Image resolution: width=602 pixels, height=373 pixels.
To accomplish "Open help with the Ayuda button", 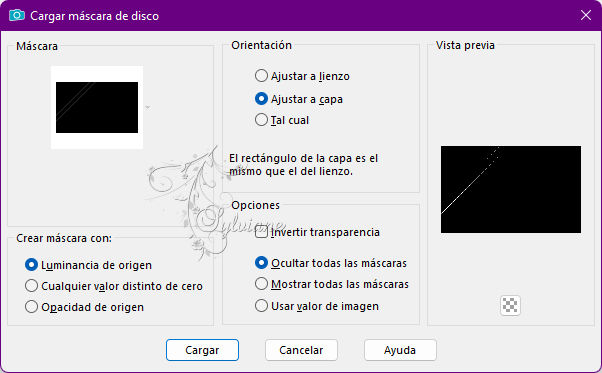I will pyautogui.click(x=400, y=350).
